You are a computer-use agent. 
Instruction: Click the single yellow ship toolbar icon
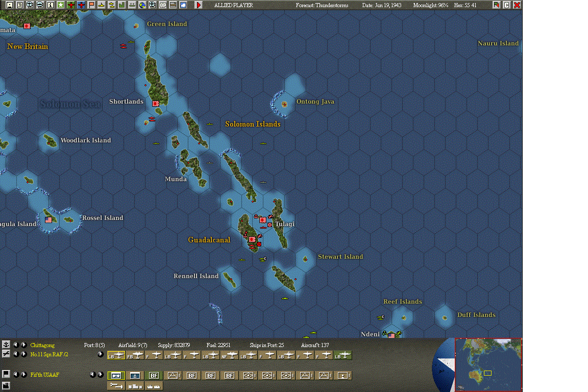[x=101, y=5]
